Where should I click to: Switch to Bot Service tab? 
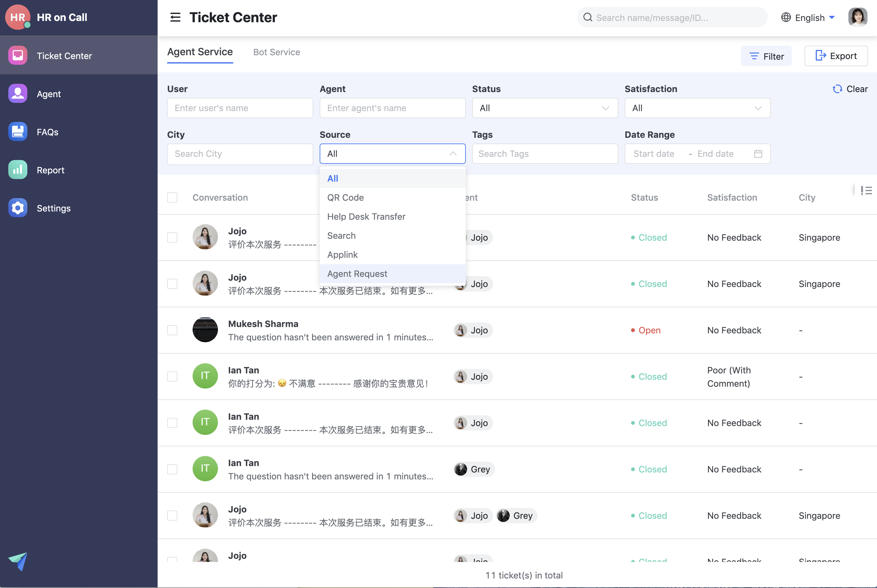point(276,52)
